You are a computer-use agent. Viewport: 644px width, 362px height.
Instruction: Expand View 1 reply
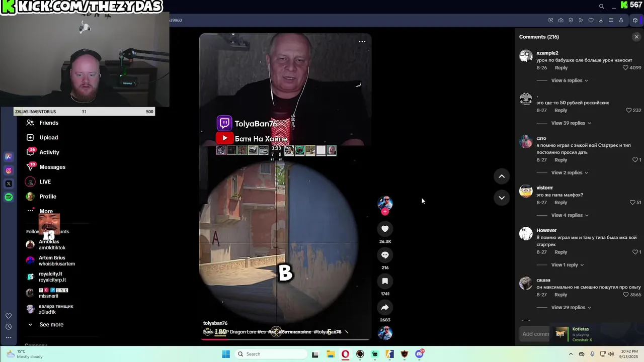568,265
